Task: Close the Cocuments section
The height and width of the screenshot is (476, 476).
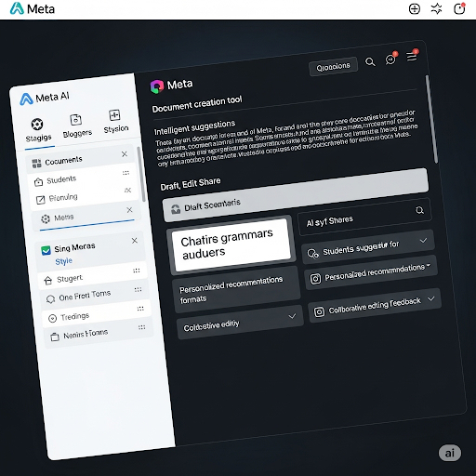Action: pos(125,154)
